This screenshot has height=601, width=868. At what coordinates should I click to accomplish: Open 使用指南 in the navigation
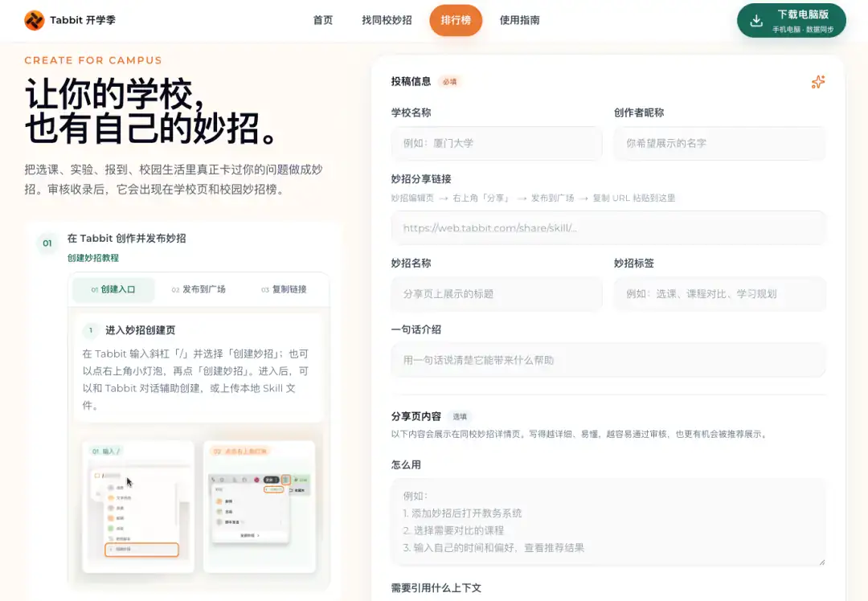pos(519,20)
